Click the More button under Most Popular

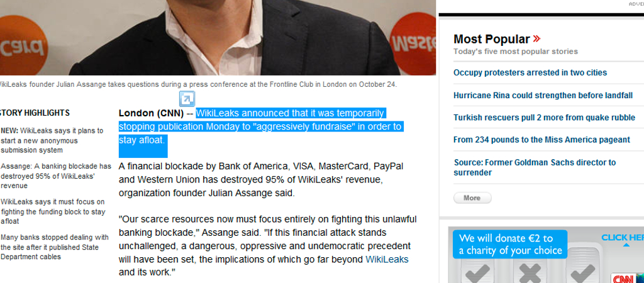[x=472, y=198]
